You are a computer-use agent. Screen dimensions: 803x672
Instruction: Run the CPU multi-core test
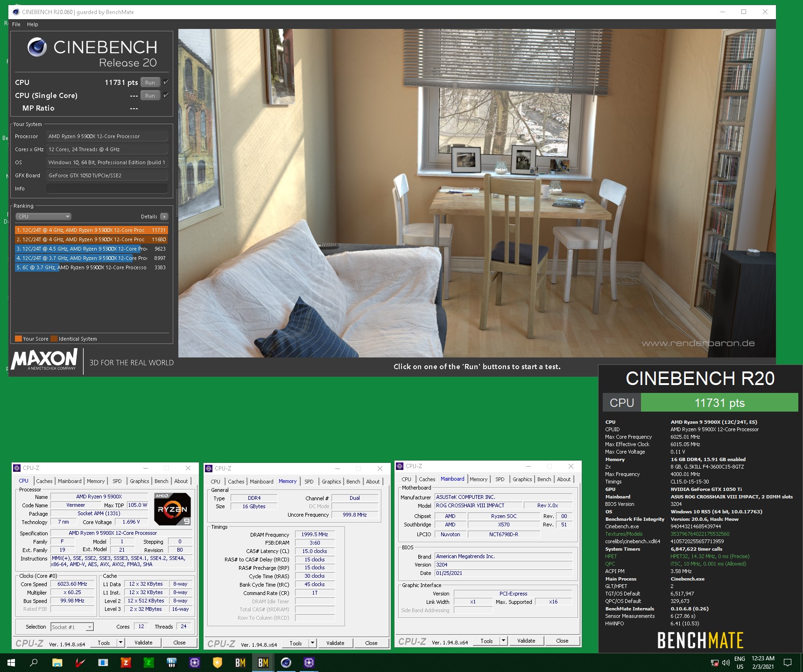pyautogui.click(x=150, y=82)
